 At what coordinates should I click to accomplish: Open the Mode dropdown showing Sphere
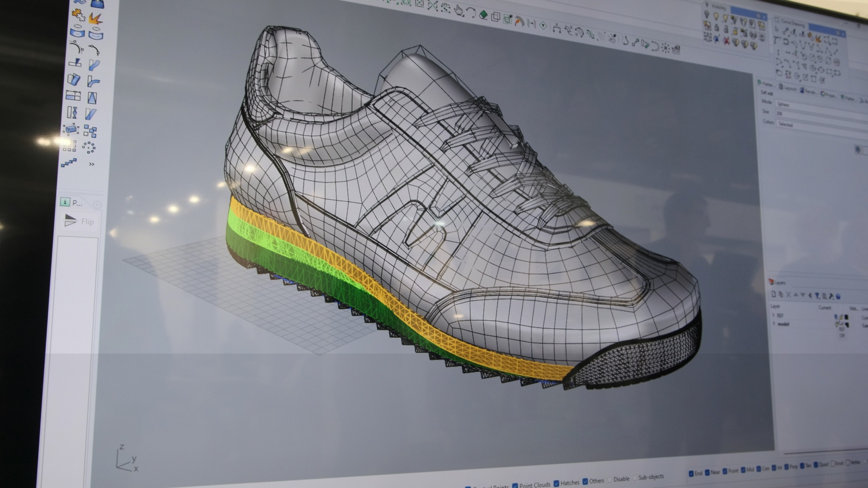(x=783, y=105)
